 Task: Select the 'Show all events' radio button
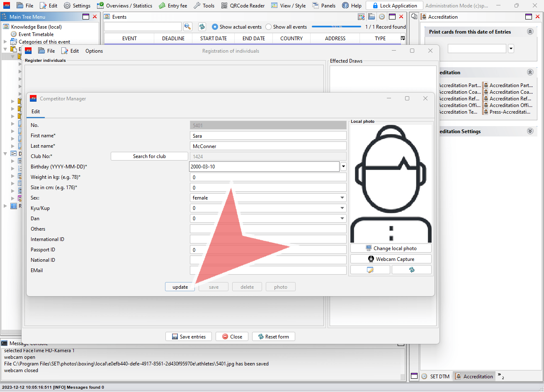(269, 27)
